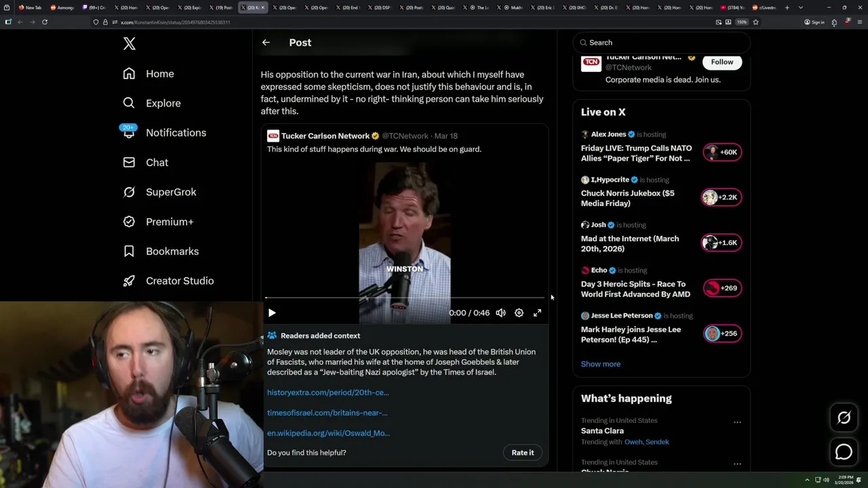Join Echo's +269 live space

point(722,288)
